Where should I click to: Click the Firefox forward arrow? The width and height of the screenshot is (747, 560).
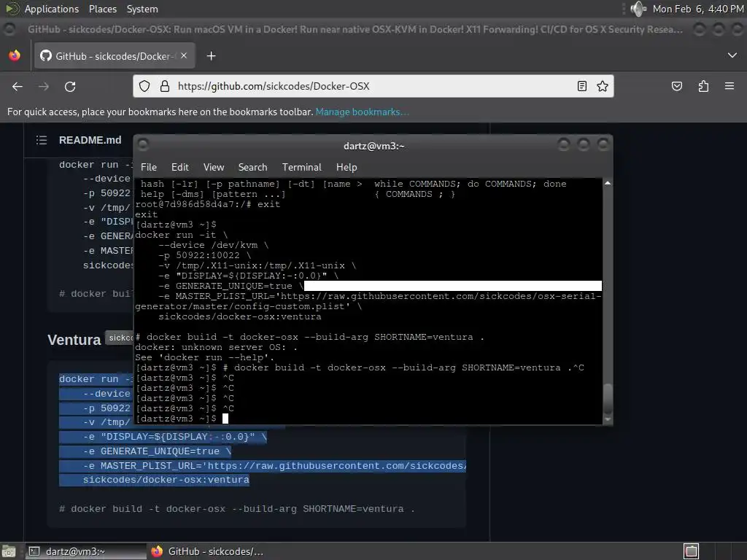(43, 86)
